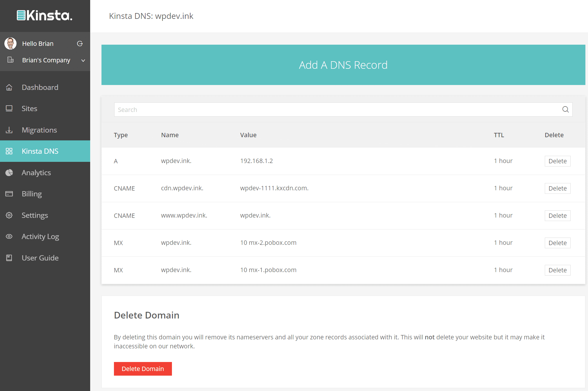Viewport: 588px width, 391px height.
Task: Delete the CNAME record for cdn.wpdev.ink
Action: 557,188
